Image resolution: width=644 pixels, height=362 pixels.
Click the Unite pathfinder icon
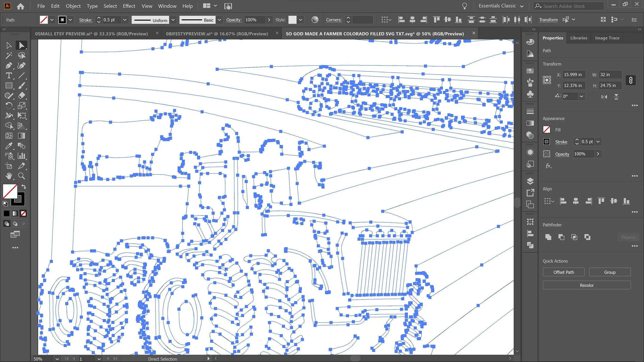coord(548,237)
